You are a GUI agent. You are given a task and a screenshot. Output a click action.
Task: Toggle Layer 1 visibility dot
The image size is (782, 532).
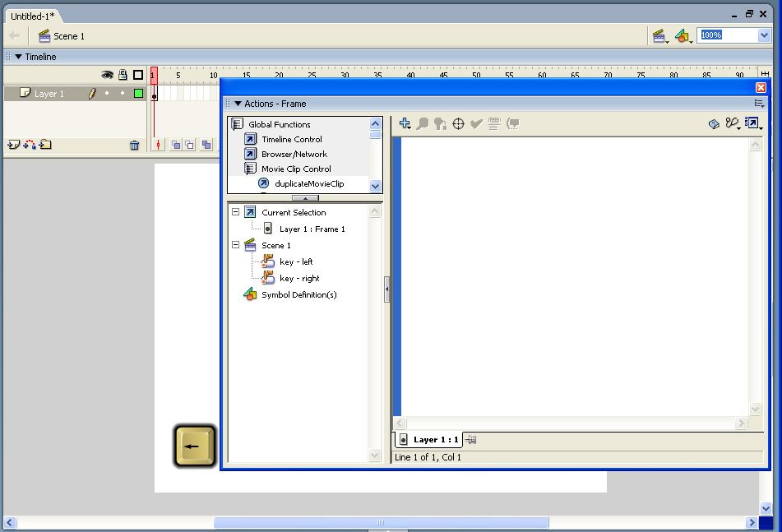click(x=107, y=93)
